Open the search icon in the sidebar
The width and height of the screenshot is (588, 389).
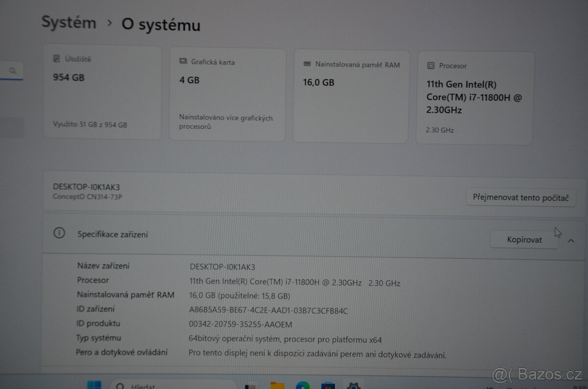point(12,71)
